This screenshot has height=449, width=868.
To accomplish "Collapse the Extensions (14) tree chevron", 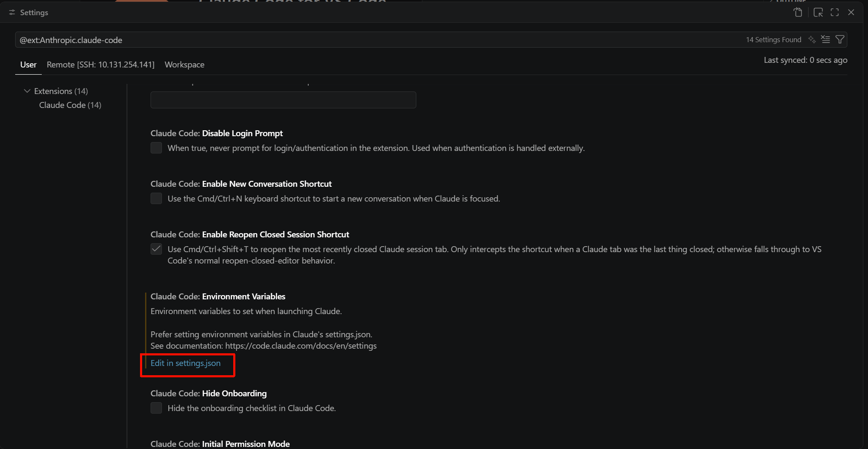I will point(27,91).
